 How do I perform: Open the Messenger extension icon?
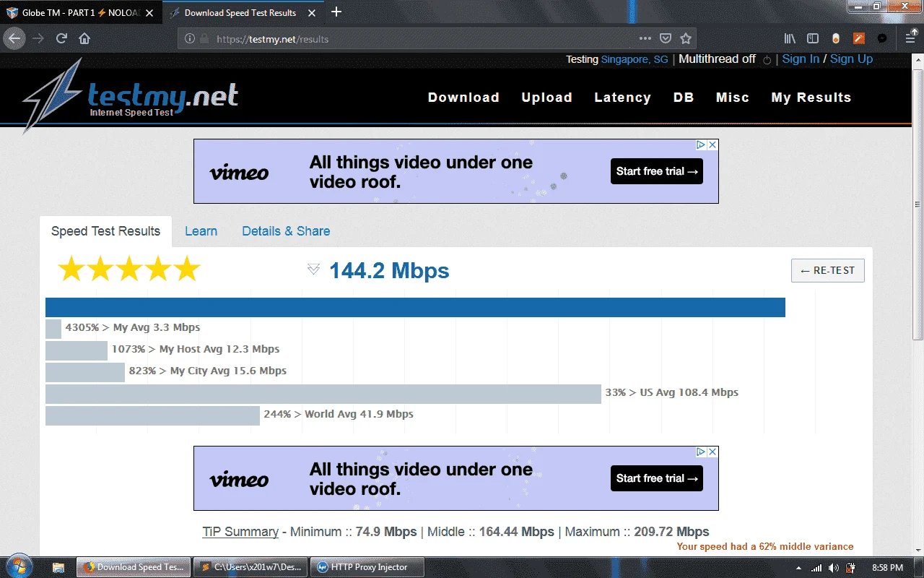coord(882,38)
